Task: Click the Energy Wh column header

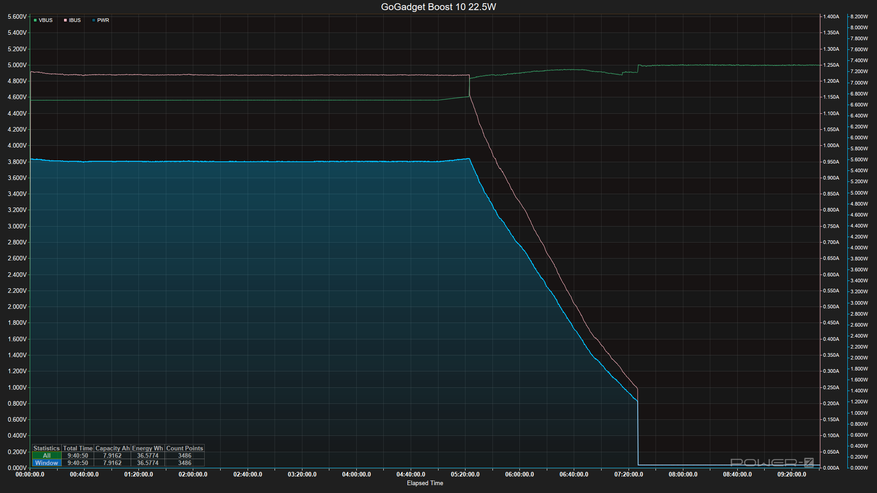Action: [x=148, y=448]
